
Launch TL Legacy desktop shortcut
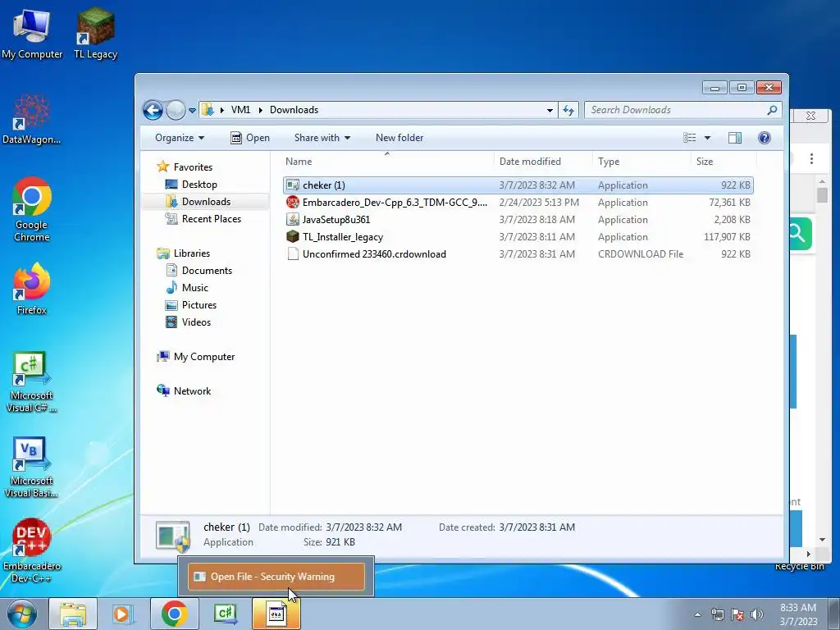[95, 34]
